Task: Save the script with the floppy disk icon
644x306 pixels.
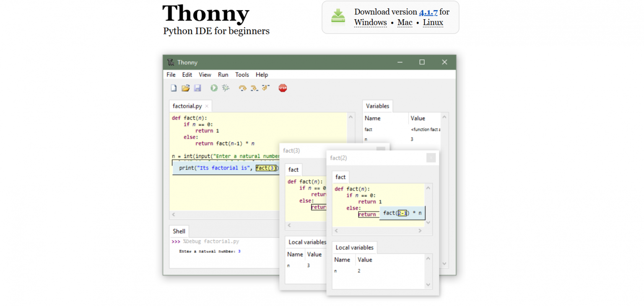Action: tap(197, 88)
